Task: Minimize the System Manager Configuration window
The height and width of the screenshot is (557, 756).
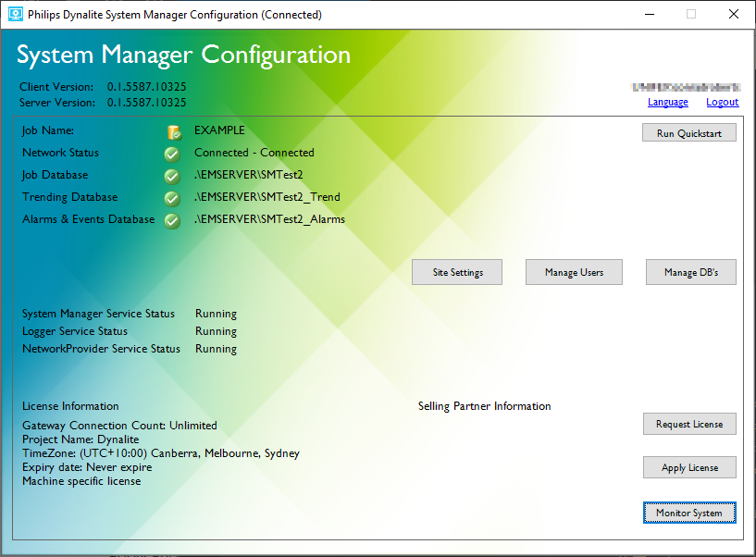Action: pos(649,15)
